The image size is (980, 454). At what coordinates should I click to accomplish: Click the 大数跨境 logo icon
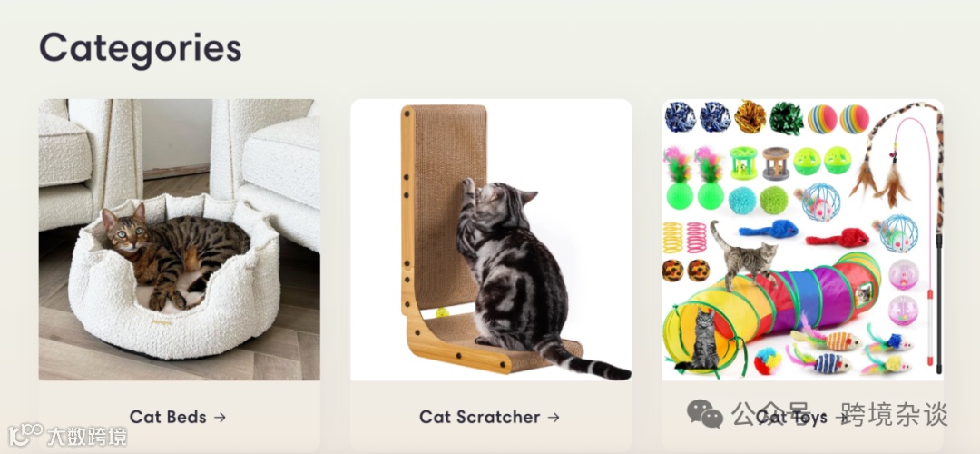click(25, 435)
